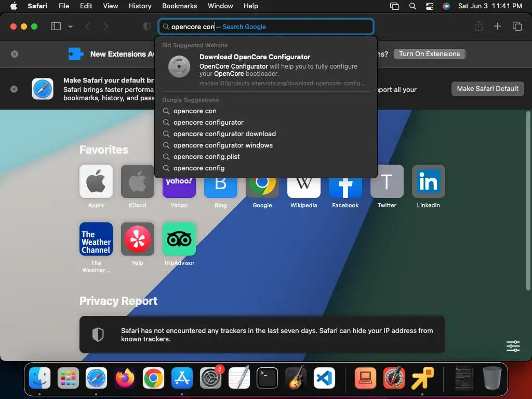Expand the tab group dropdown chevron
Image resolution: width=532 pixels, height=399 pixels.
click(70, 26)
